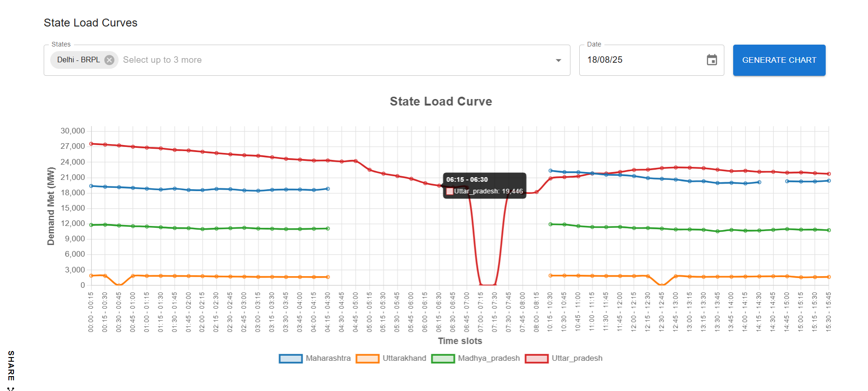Click first Uttar_pradesh point at 00:00 - 00:15
This screenshot has height=391, width=868.
point(91,144)
